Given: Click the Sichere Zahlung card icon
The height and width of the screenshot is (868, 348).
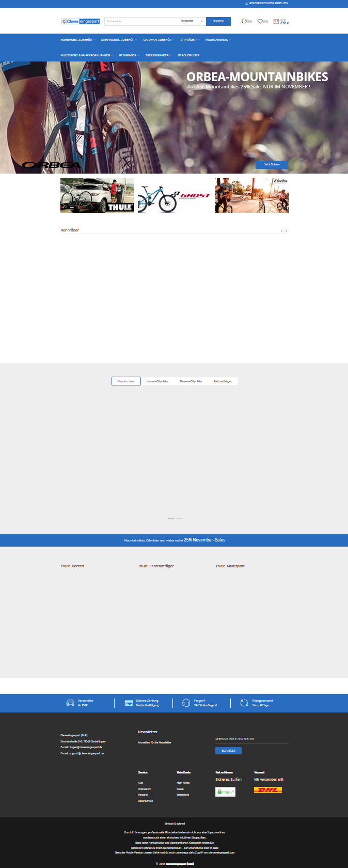Looking at the screenshot, I should tap(129, 703).
